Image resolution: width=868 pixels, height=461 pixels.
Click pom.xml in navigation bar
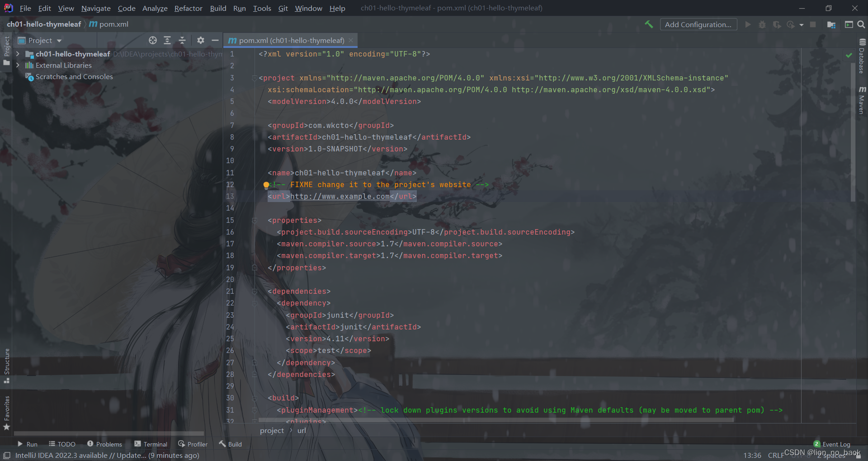tap(109, 24)
